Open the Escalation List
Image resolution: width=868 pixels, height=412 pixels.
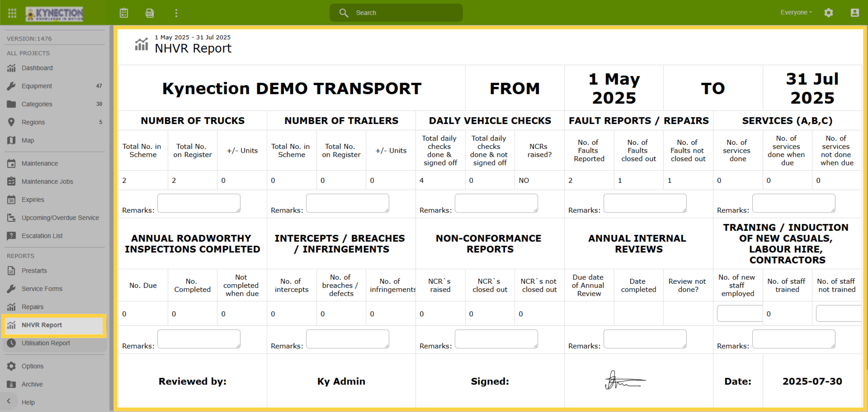[54, 236]
